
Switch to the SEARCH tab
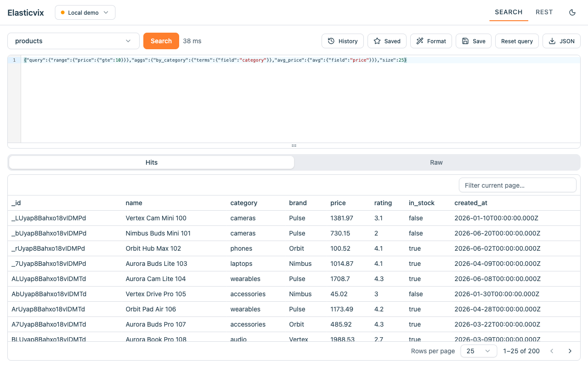(x=509, y=12)
